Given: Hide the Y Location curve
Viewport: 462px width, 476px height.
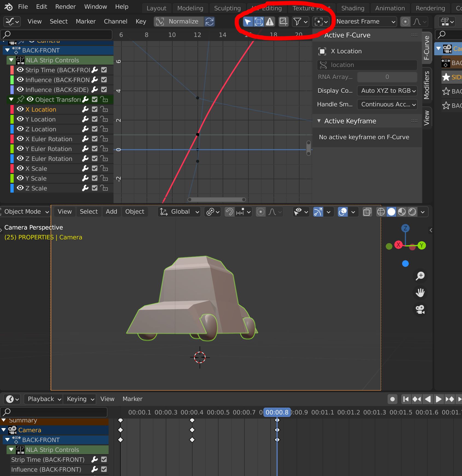Looking at the screenshot, I should tap(20, 119).
